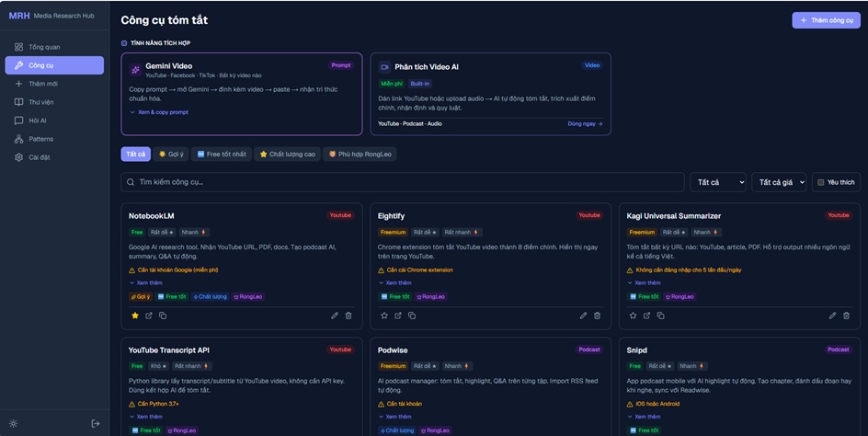Toggle the Yêu thích checkbox
This screenshot has height=436, width=868.
pos(821,182)
